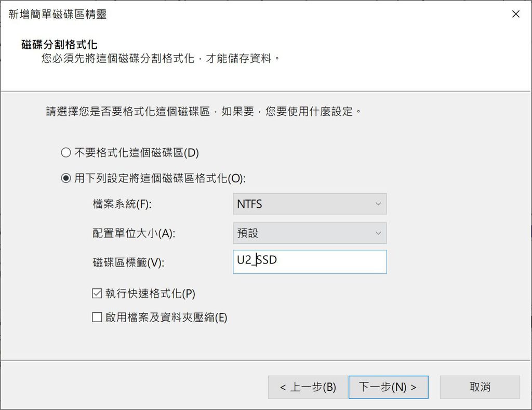Click the NTFS value inside the combo box
Viewport: 532px width, 410px height.
point(249,204)
